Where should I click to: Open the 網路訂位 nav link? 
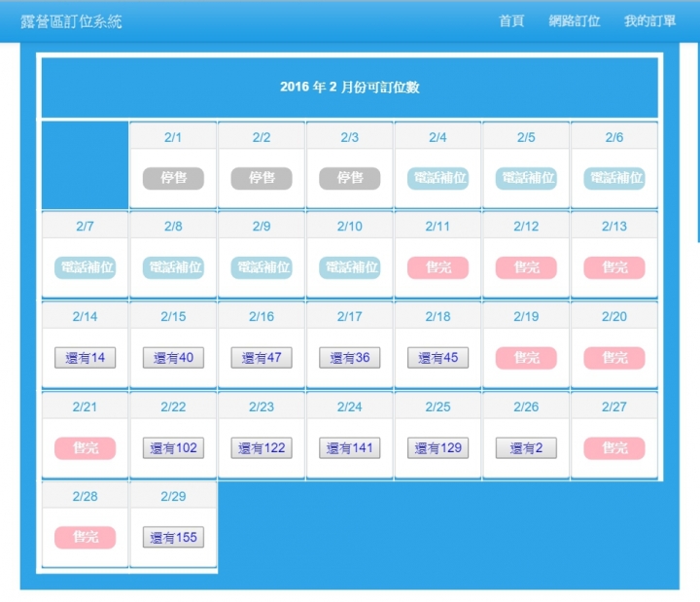(x=575, y=21)
